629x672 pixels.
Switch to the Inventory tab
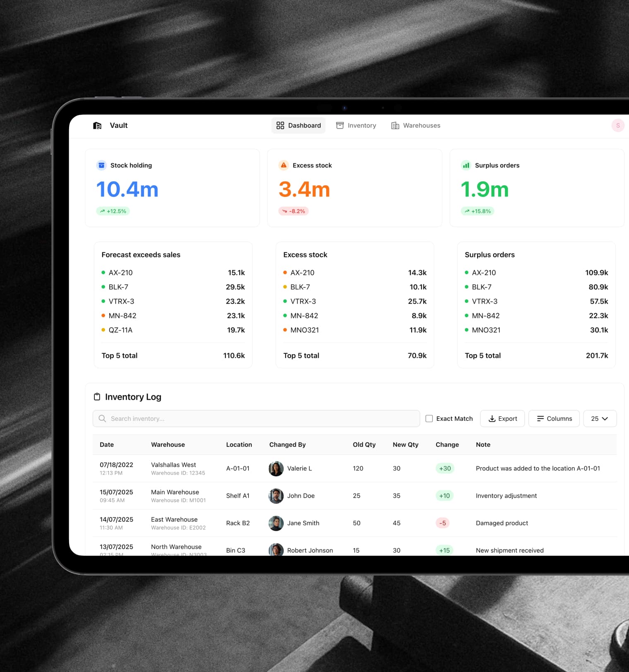(x=356, y=125)
